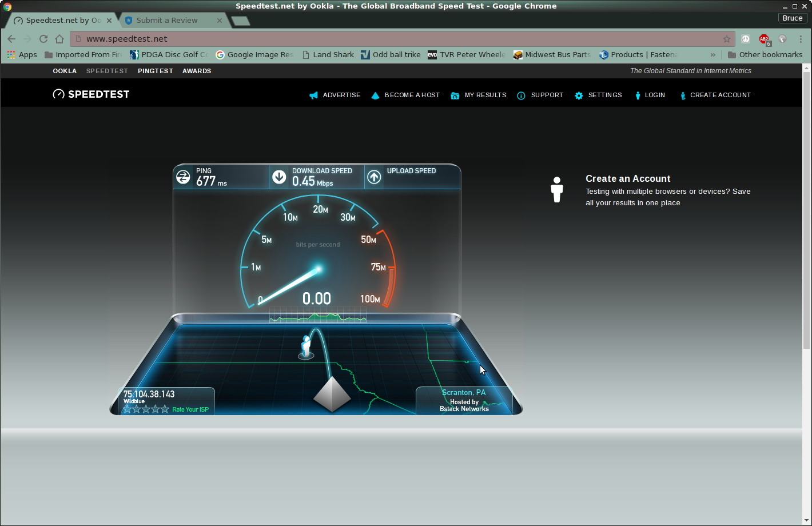Click the address bar URL field
The width and height of the screenshot is (812, 526).
(x=400, y=39)
